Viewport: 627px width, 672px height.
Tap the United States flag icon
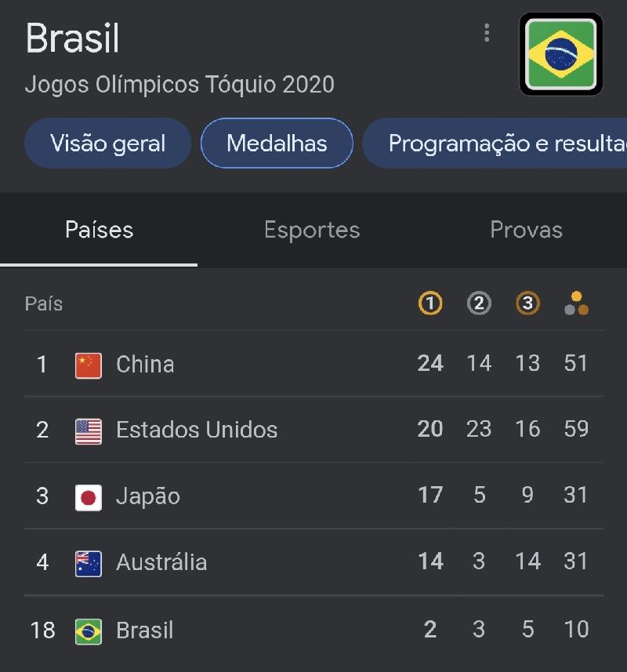coord(89,431)
